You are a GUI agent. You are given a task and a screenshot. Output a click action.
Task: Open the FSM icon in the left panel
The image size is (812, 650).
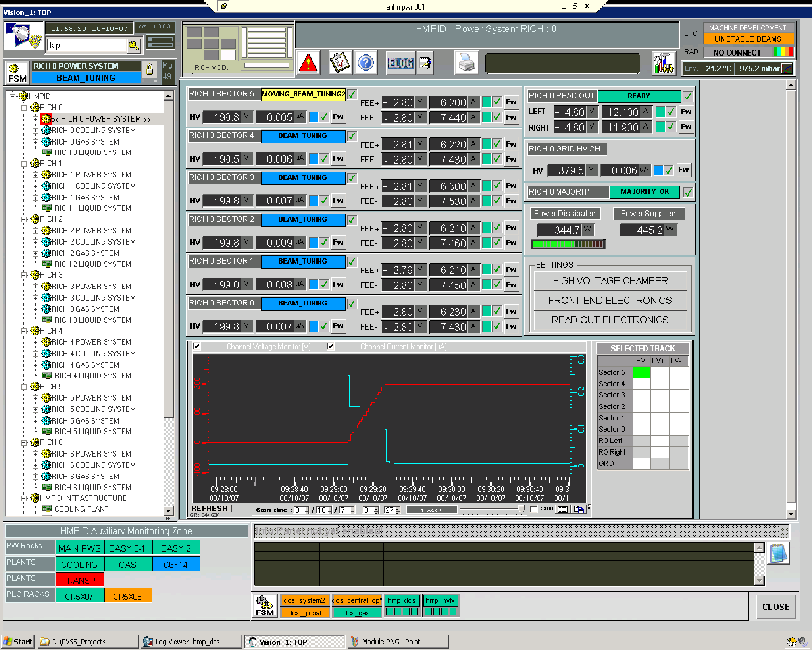coord(17,73)
